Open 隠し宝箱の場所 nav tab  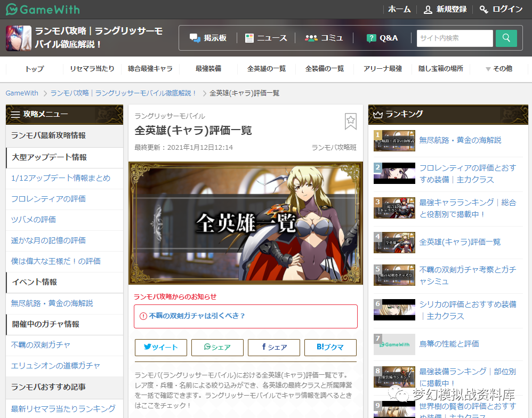tap(440, 69)
